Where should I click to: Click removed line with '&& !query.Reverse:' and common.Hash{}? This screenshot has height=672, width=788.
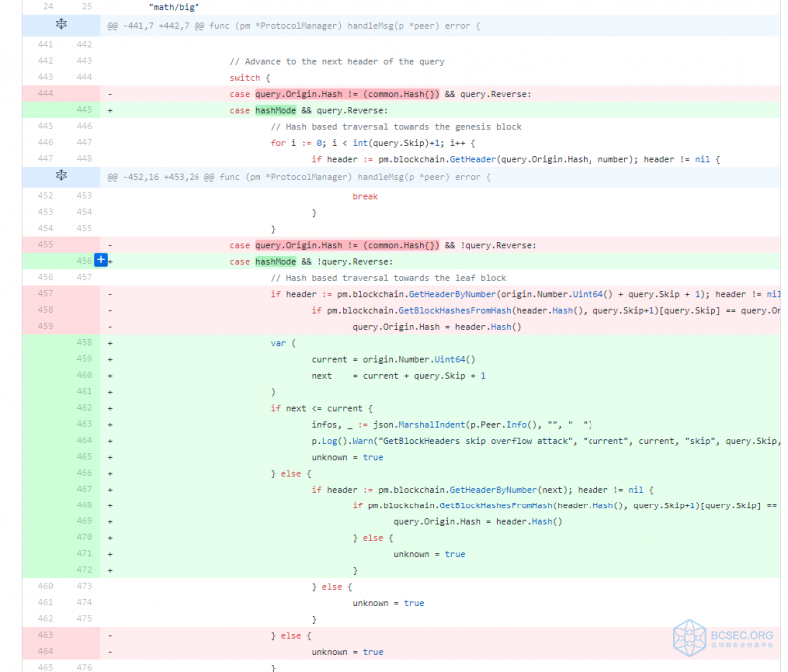click(x=382, y=245)
